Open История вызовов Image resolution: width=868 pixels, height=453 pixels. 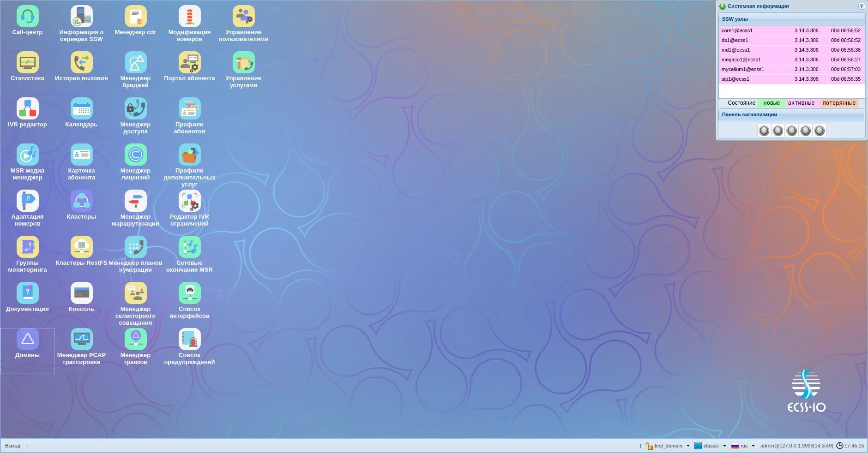coord(81,63)
